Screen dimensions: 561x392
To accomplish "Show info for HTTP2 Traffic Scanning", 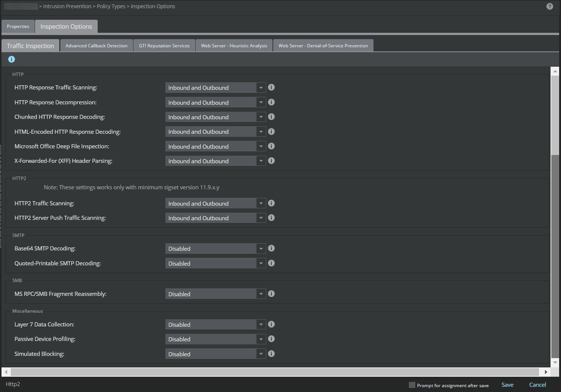I will [x=271, y=203].
